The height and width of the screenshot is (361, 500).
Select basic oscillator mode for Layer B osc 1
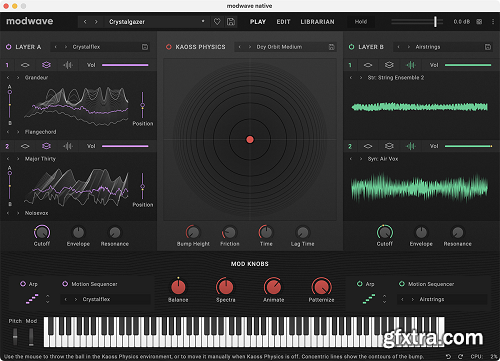tap(368, 65)
